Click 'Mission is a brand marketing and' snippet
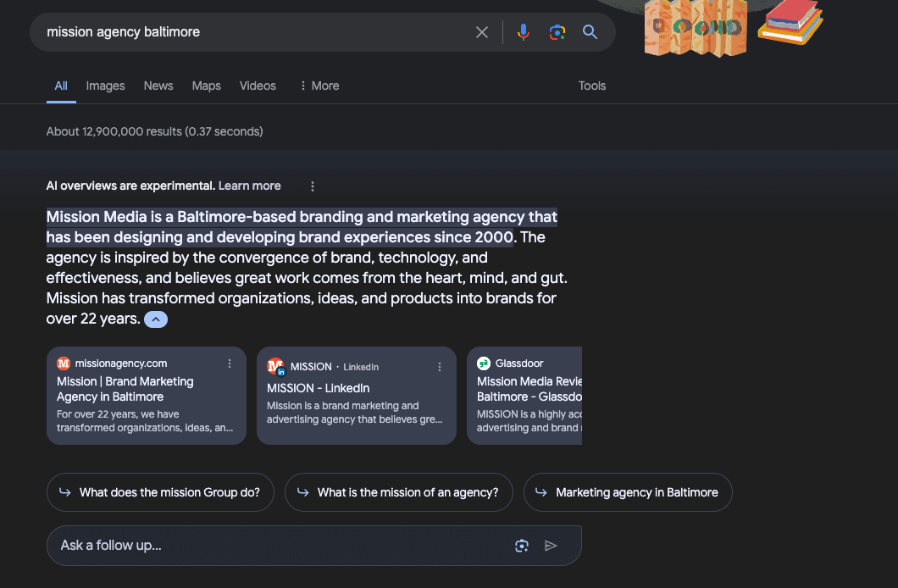This screenshot has width=898, height=588. coord(354,413)
